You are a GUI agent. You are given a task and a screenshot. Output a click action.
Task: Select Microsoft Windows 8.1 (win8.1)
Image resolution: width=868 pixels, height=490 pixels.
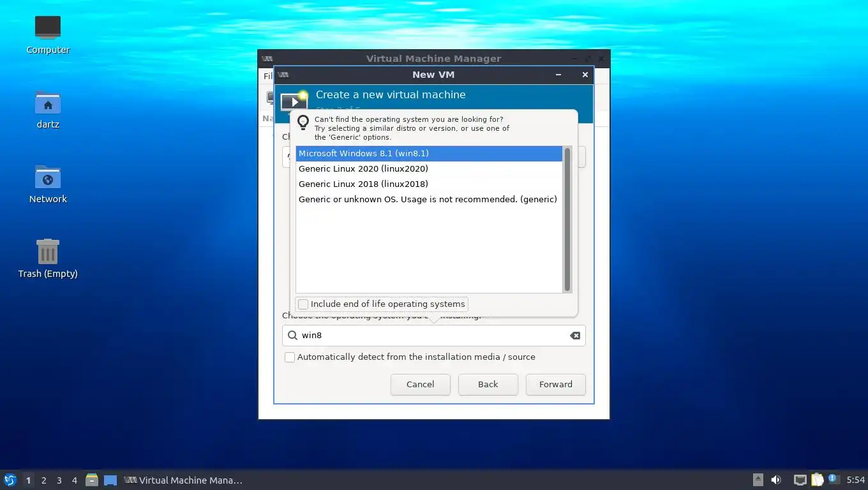point(429,154)
